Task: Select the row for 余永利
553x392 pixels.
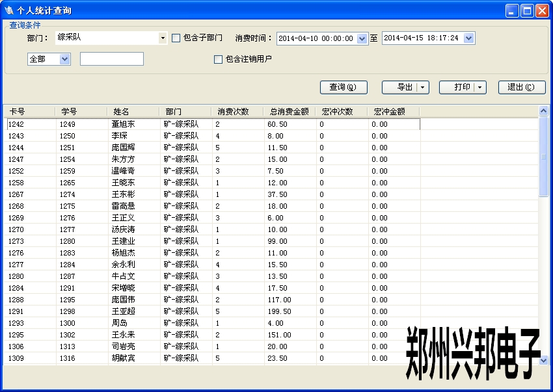Action: click(212, 265)
